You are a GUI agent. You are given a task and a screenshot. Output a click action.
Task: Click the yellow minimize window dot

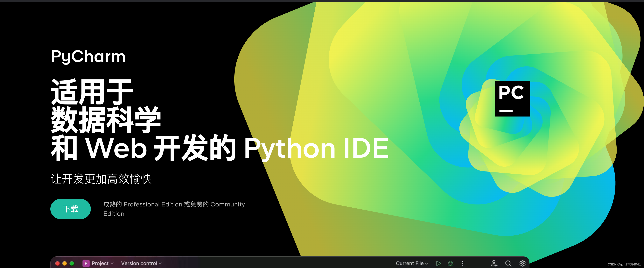tap(65, 263)
